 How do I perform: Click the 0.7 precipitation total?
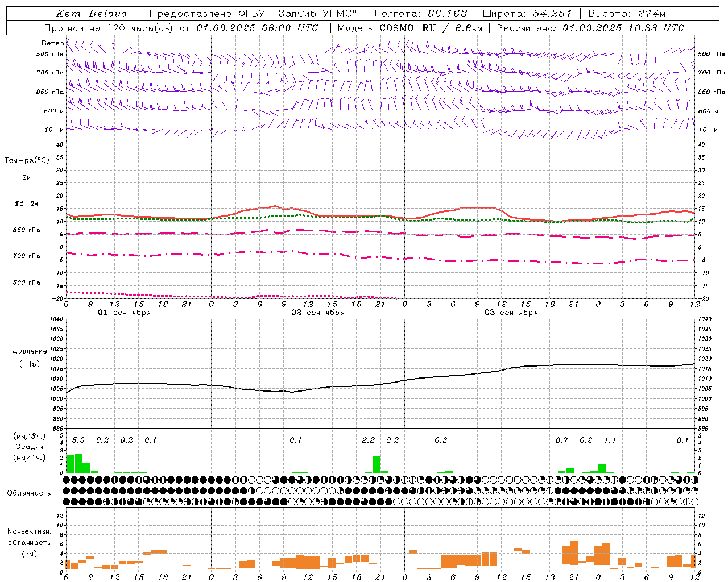pyautogui.click(x=562, y=440)
